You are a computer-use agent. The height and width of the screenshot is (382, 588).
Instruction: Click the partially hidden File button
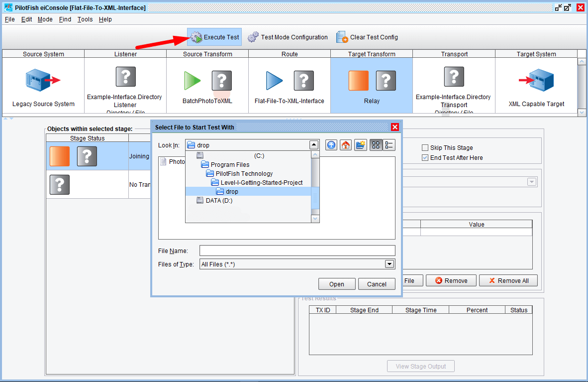412,280
